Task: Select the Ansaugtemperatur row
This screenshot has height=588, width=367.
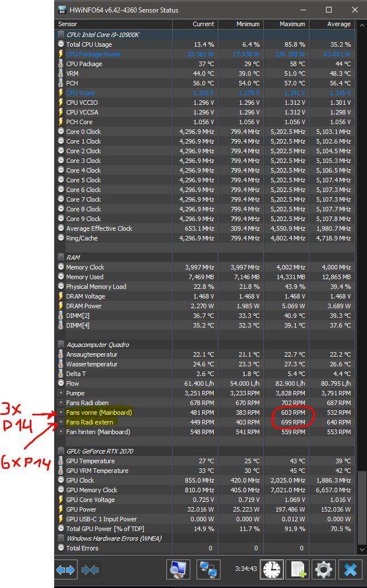Action: click(205, 354)
